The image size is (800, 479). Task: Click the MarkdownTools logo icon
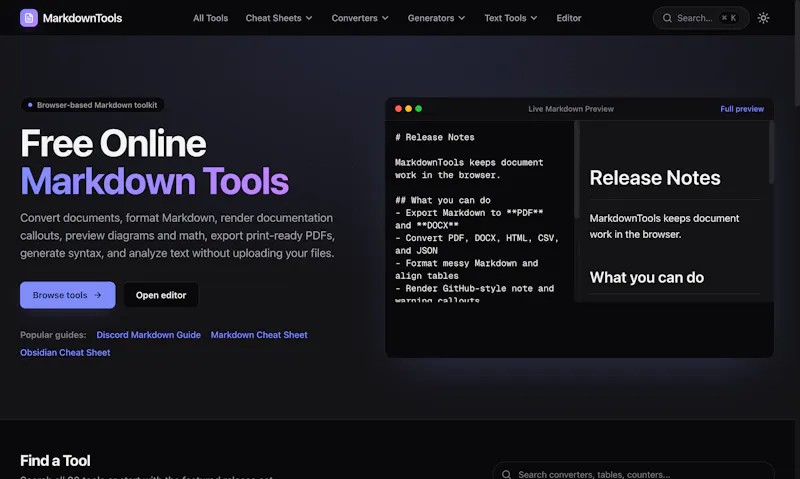(x=29, y=18)
